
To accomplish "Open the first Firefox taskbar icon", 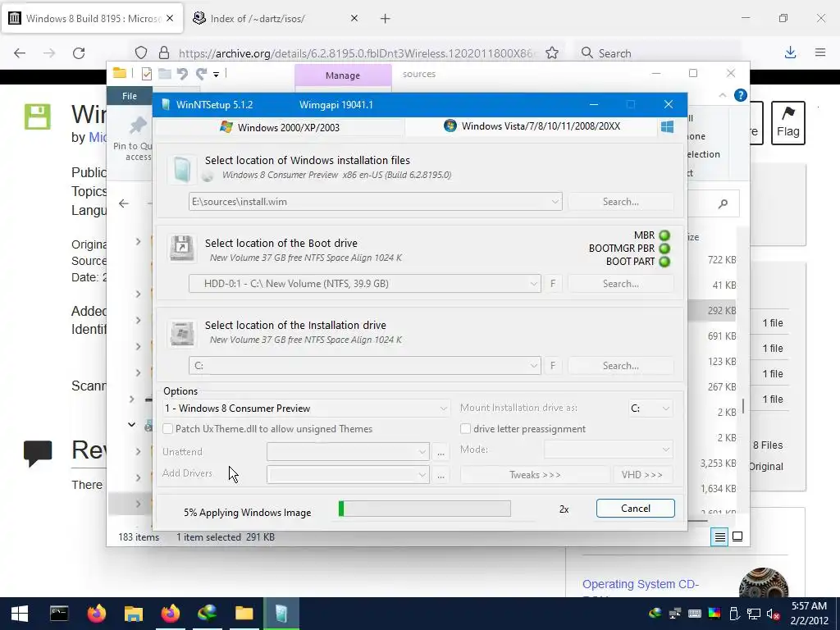I will pyautogui.click(x=97, y=614).
